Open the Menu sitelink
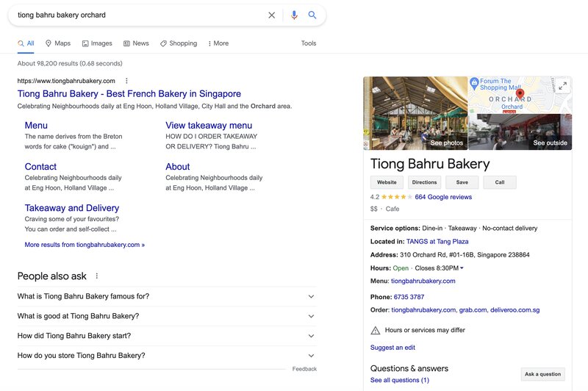 tap(36, 126)
